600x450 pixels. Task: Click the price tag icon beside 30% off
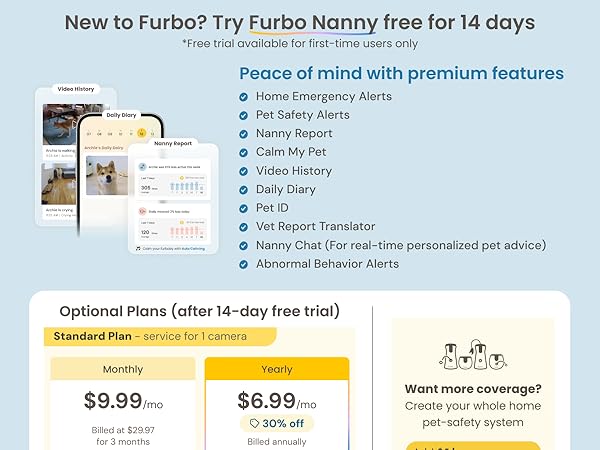254,424
